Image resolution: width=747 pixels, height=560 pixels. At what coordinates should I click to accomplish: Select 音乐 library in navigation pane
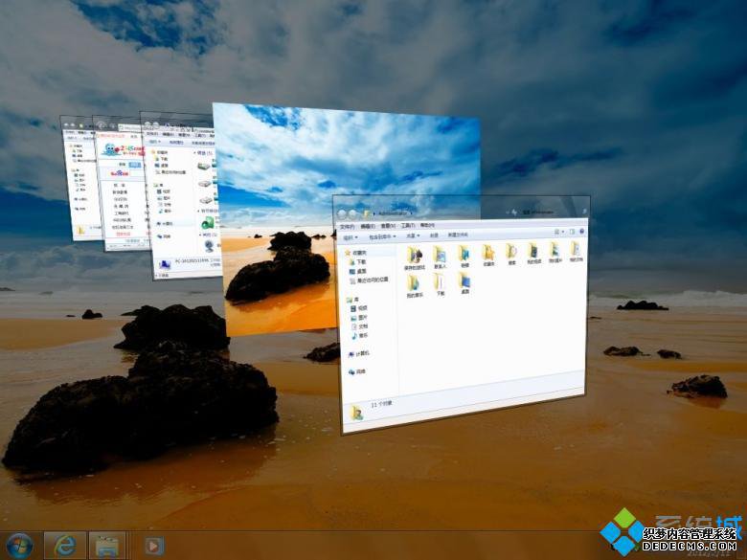point(360,336)
